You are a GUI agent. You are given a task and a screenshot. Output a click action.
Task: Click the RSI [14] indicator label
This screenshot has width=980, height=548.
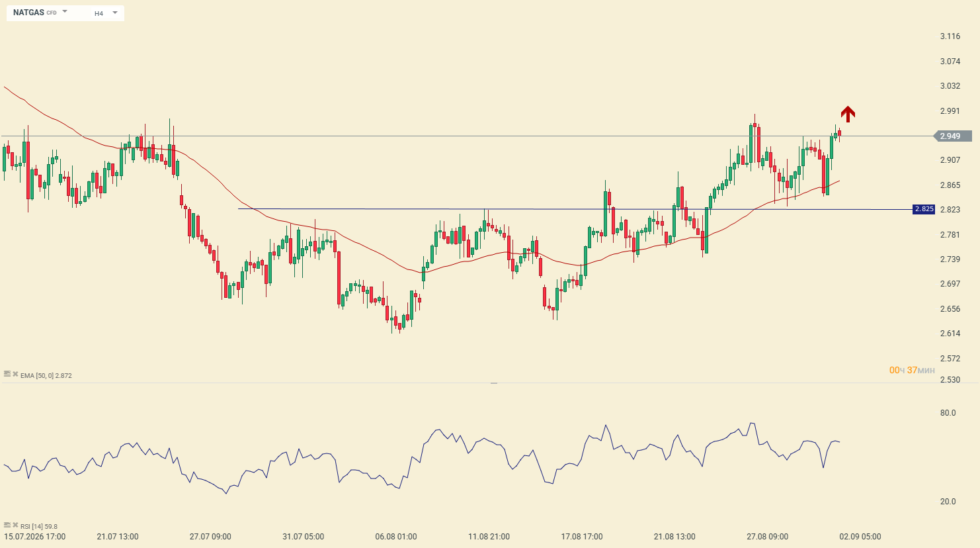click(39, 527)
